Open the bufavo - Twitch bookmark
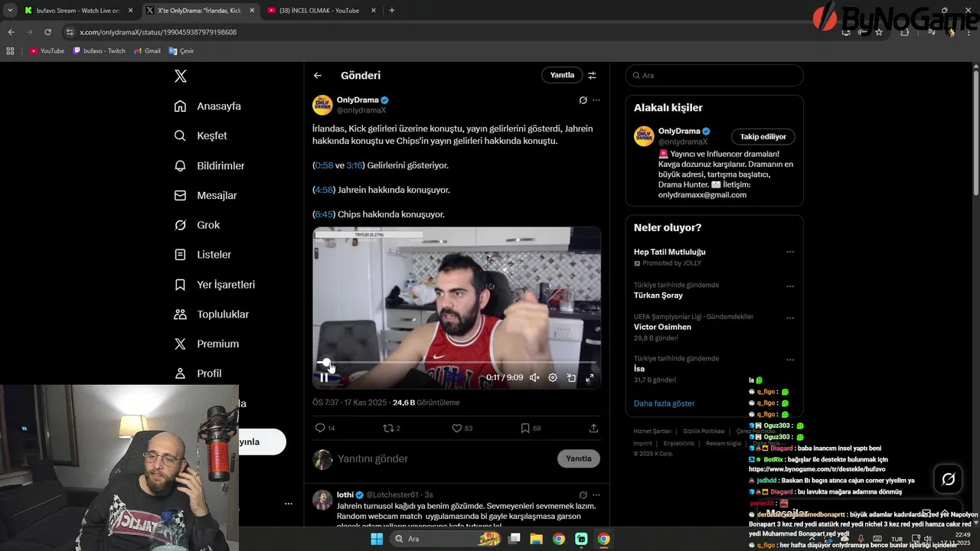 click(x=100, y=51)
